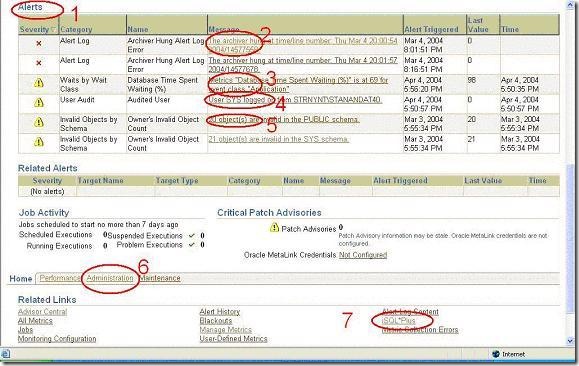Open the Maintenance tab
Screen dimensions: 579x366
point(160,278)
